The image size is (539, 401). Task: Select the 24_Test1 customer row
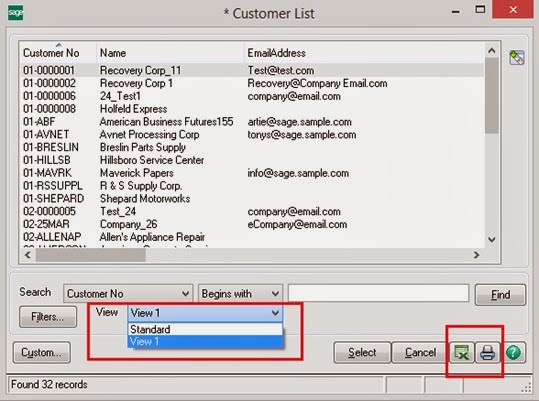pyautogui.click(x=252, y=96)
